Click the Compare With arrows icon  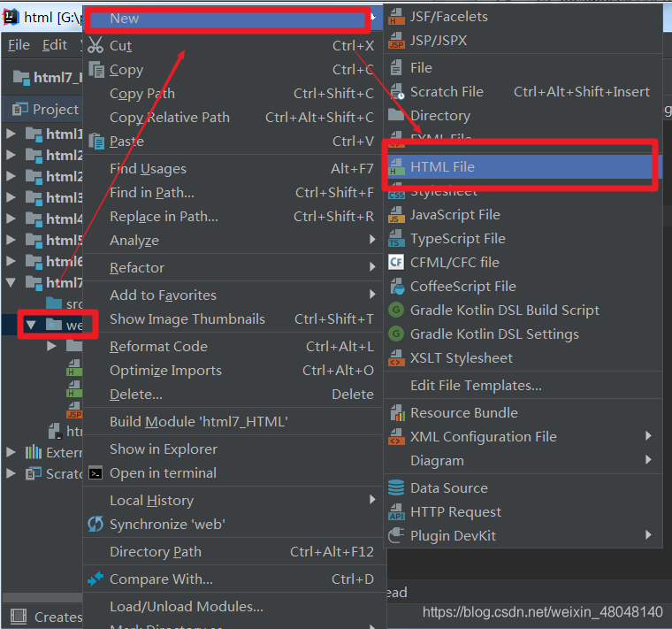tap(95, 579)
